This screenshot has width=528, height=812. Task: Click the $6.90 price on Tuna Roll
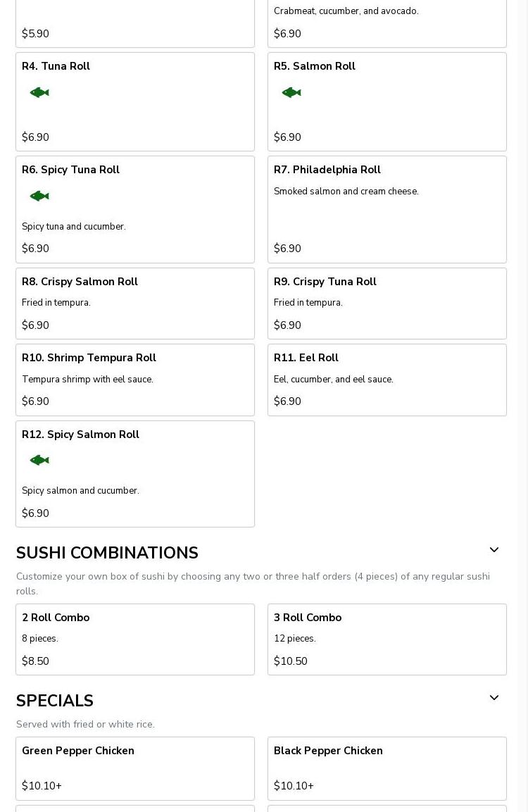[35, 137]
